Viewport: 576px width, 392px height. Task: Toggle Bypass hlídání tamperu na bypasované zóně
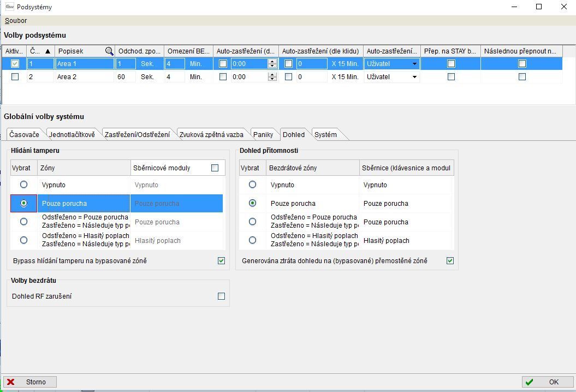pos(221,261)
